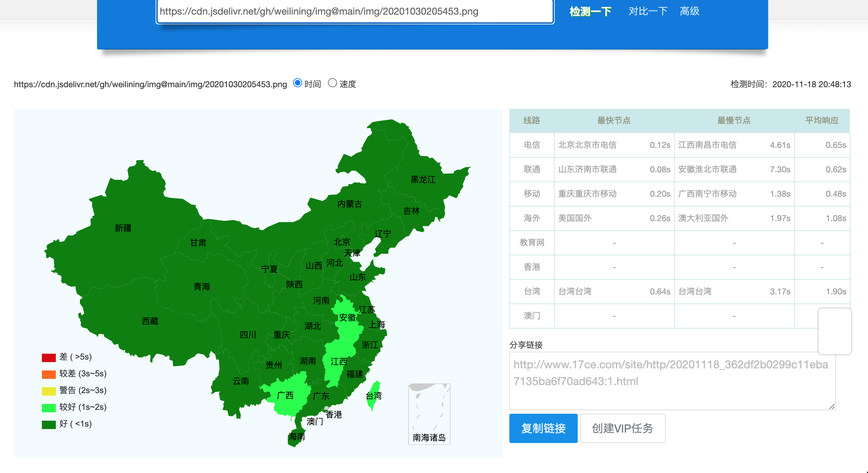Click the dark green 好 legend swatch
868x473 pixels.
[49, 425]
